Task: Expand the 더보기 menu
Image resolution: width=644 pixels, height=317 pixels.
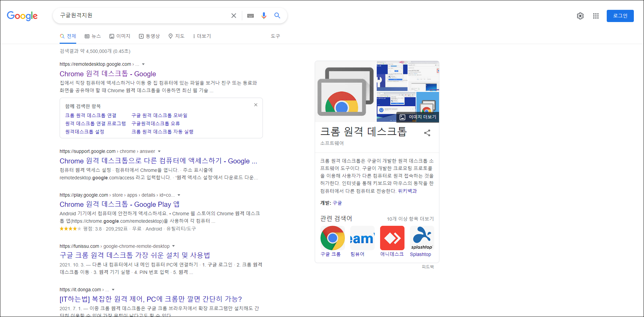Action: pyautogui.click(x=202, y=36)
